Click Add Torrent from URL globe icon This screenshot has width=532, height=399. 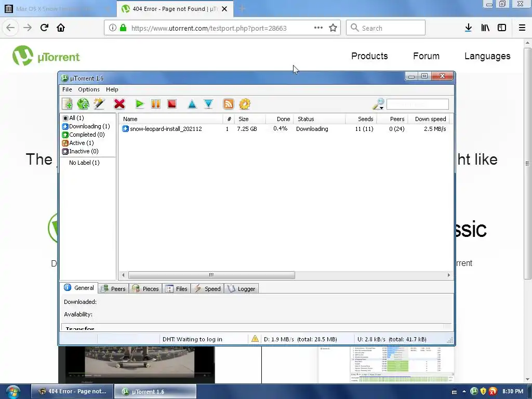83,104
